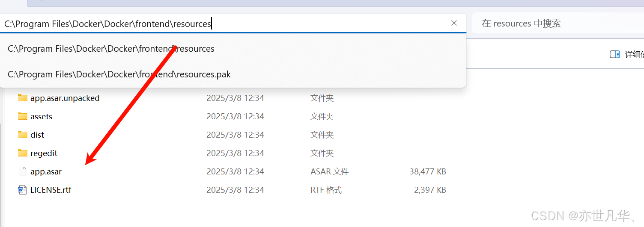Screen dimensions: 644x227
Task: Clear the address bar with the X icon
Action: pyautogui.click(x=454, y=23)
